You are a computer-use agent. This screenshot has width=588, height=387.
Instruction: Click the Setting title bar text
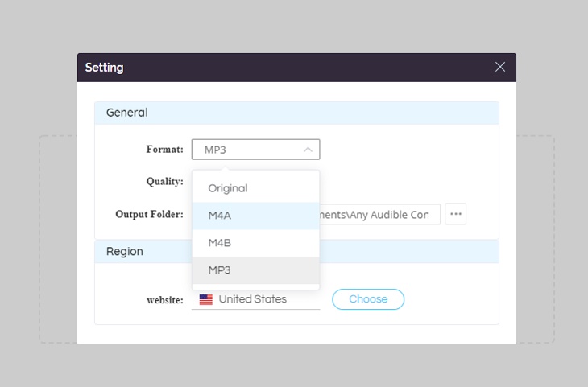pyautogui.click(x=104, y=68)
